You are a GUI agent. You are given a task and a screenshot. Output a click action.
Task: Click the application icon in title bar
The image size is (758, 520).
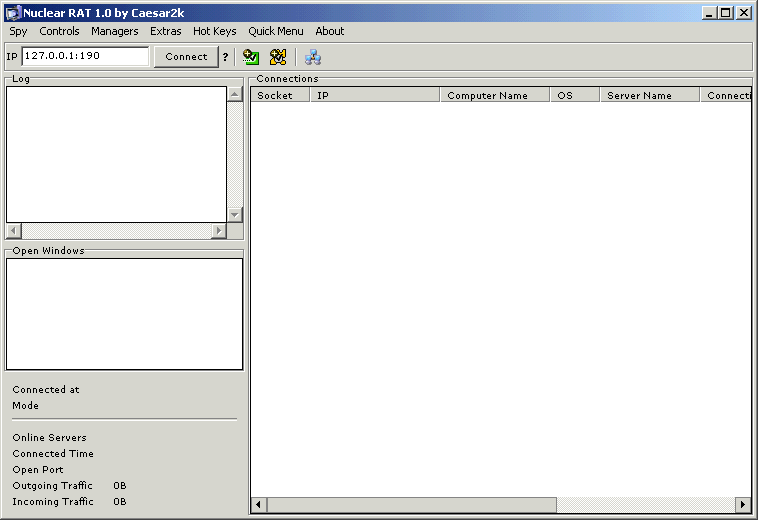pyautogui.click(x=13, y=13)
